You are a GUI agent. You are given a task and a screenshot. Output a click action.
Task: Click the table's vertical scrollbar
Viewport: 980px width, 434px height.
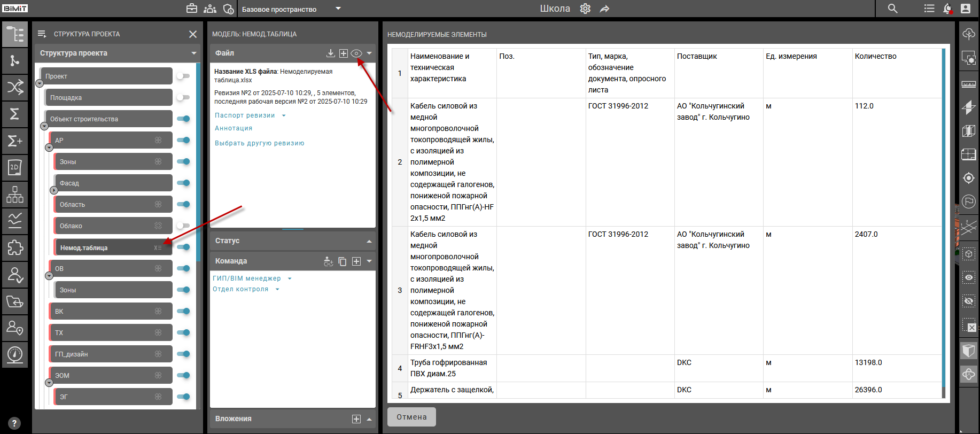pos(943,214)
